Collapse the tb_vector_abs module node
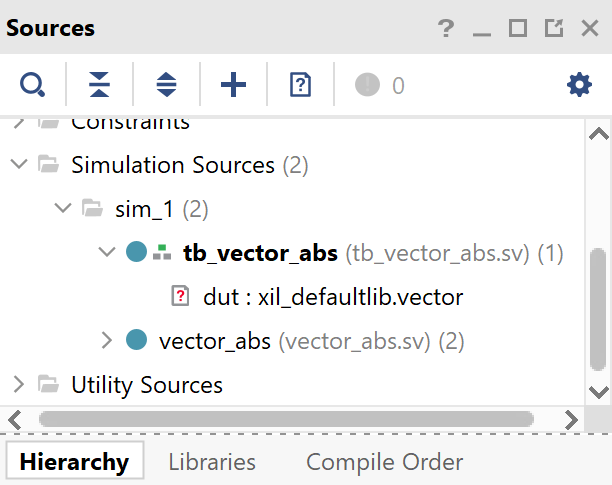This screenshot has width=612, height=485. tap(108, 253)
